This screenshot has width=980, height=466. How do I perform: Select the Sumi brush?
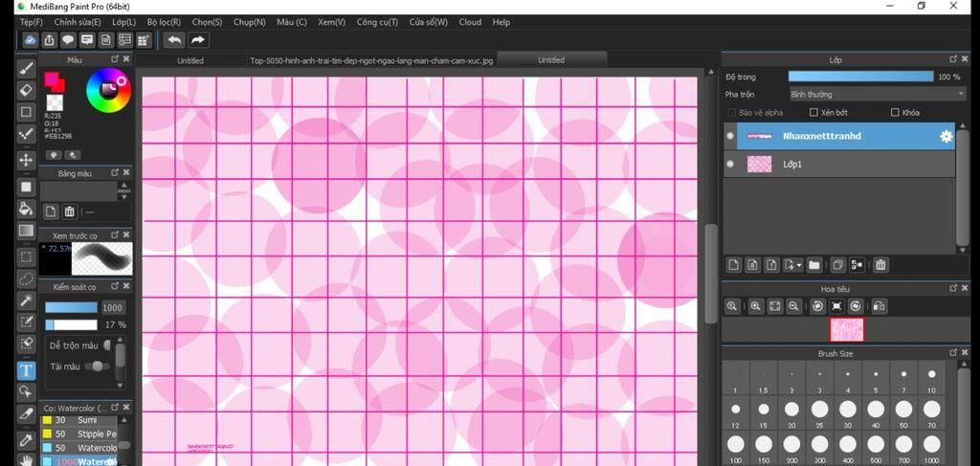tap(78, 420)
